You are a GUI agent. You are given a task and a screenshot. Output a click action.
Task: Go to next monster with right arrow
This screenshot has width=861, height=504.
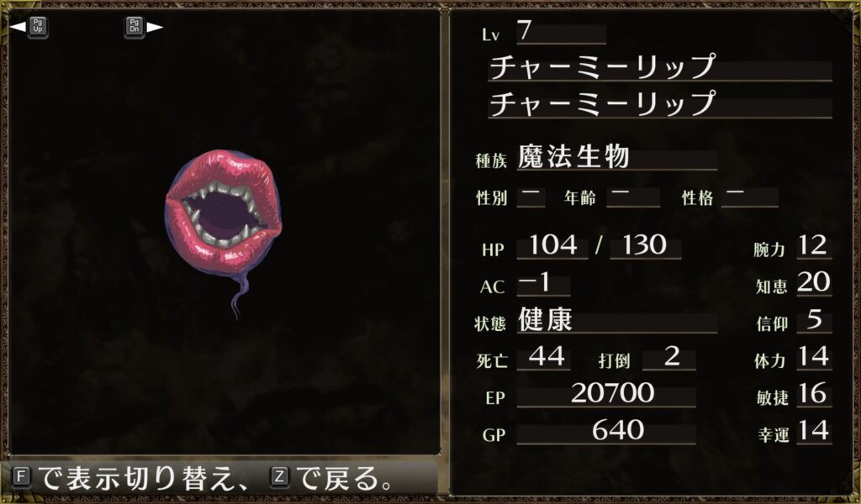[x=155, y=27]
